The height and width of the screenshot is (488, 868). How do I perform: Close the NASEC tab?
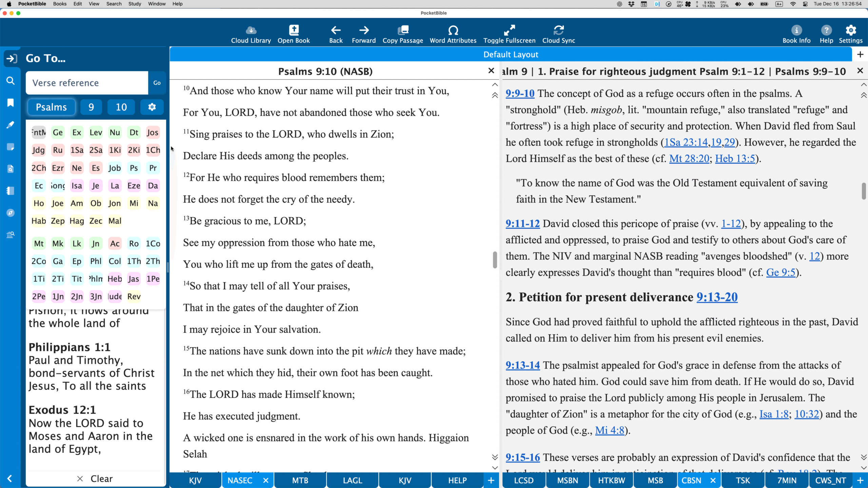pos(266,480)
